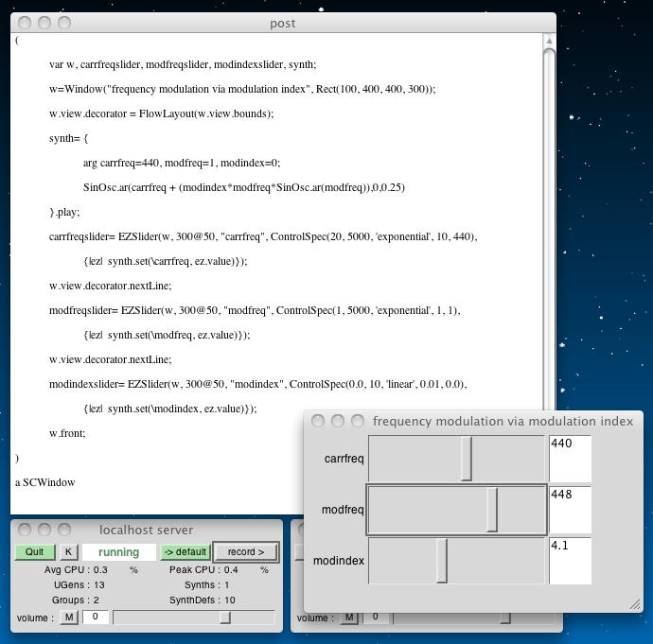
Task: Click the localhost server volume slider
Action: tap(224, 618)
